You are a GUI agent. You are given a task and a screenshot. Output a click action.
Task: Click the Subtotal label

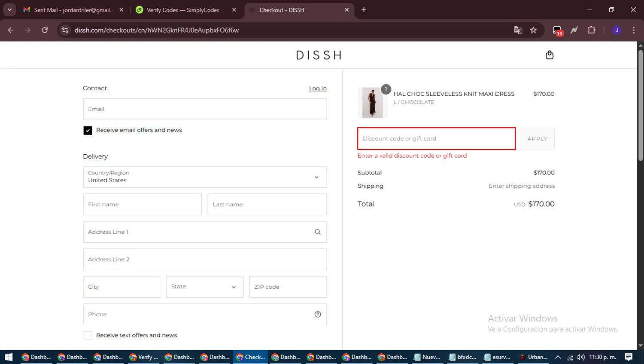[370, 173]
